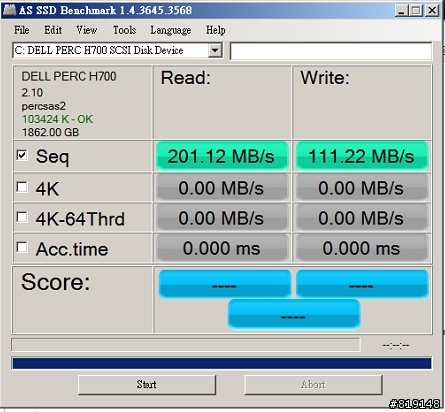Open the View menu

tap(86, 30)
